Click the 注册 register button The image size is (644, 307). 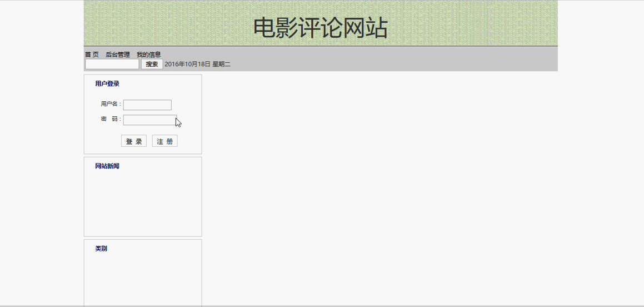tap(164, 141)
